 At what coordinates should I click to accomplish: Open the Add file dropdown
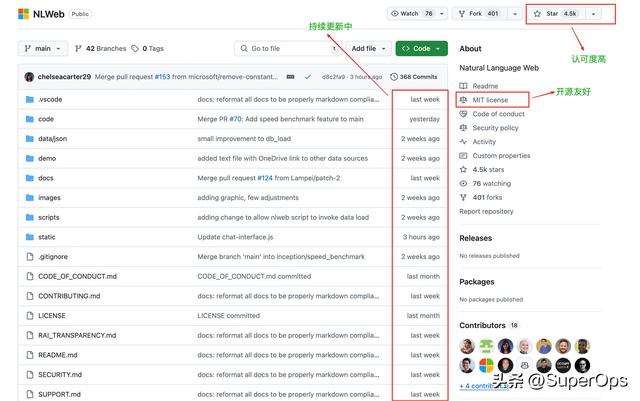tap(369, 48)
